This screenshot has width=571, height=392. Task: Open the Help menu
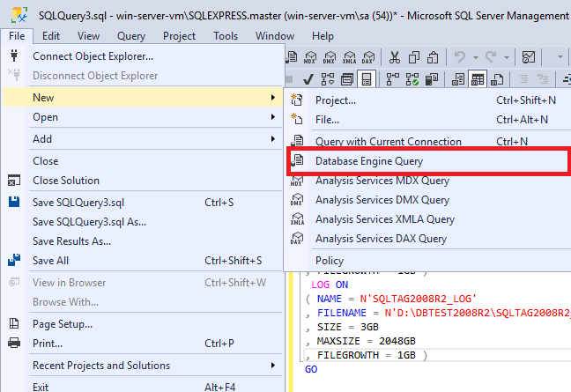[323, 36]
